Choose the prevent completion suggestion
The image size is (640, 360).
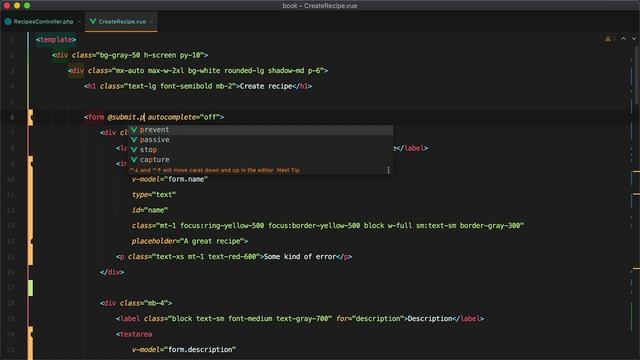(x=261, y=129)
